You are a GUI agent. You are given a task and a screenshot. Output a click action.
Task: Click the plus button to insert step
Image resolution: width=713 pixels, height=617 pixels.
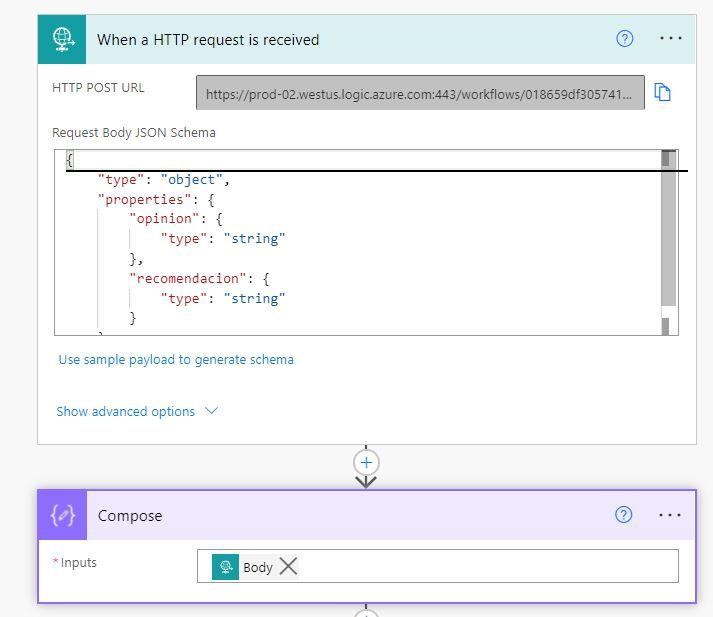pos(366,463)
